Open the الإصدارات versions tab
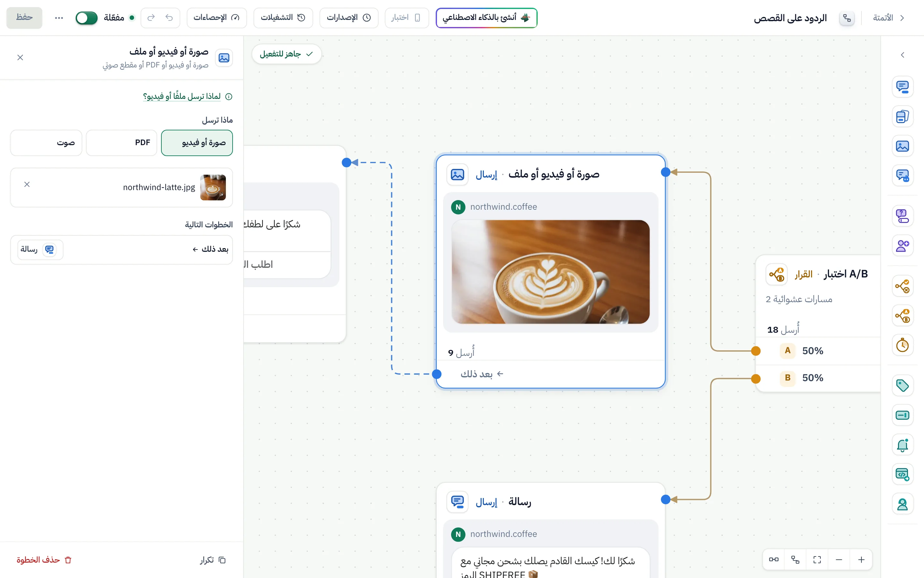Screen dimensions: 924x578 349,18
